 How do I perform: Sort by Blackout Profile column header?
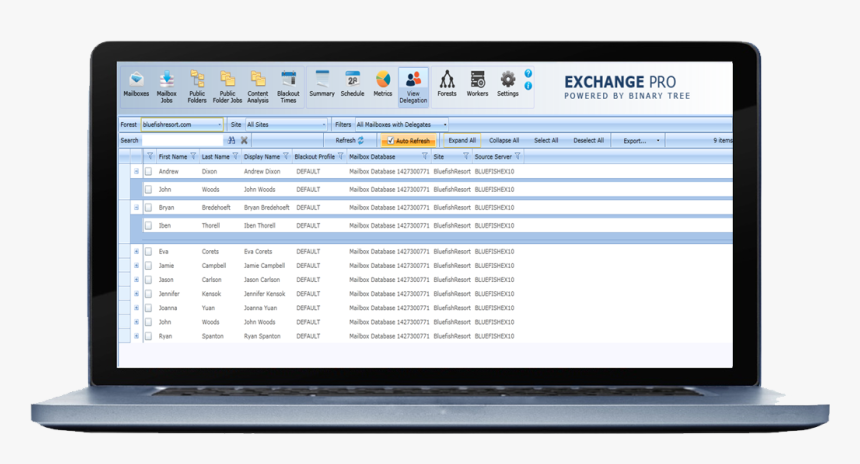[314, 157]
